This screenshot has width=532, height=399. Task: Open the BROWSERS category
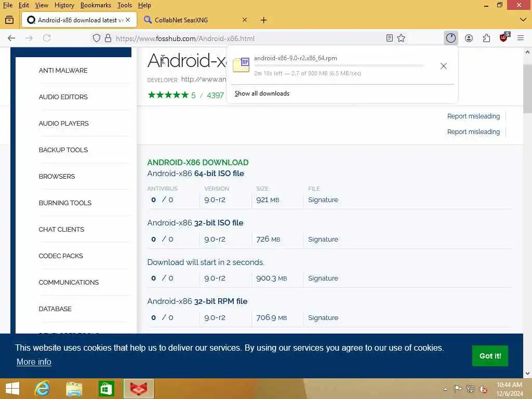(57, 177)
